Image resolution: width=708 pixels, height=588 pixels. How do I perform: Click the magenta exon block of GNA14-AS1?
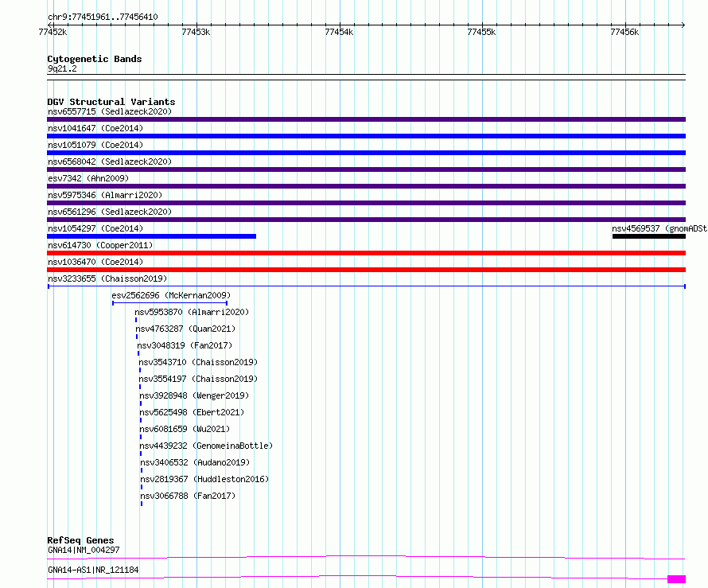point(677,579)
